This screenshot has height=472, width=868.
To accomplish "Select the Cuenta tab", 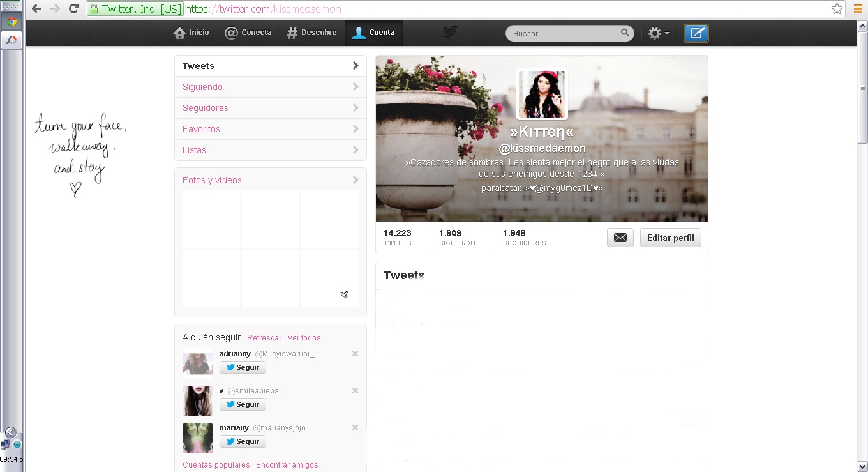I will pyautogui.click(x=374, y=33).
